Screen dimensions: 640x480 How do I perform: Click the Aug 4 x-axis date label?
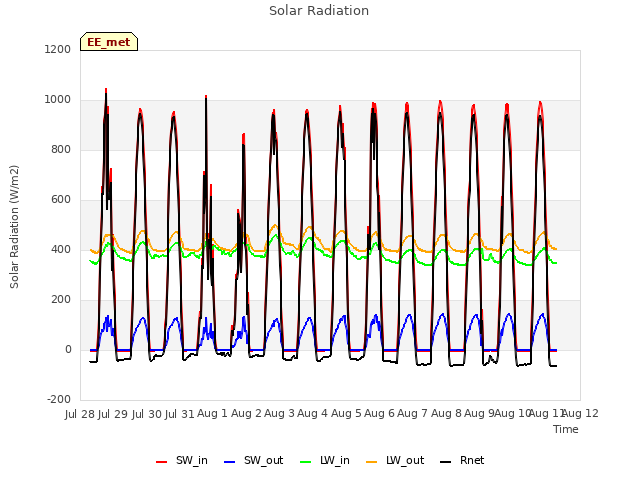click(x=312, y=414)
